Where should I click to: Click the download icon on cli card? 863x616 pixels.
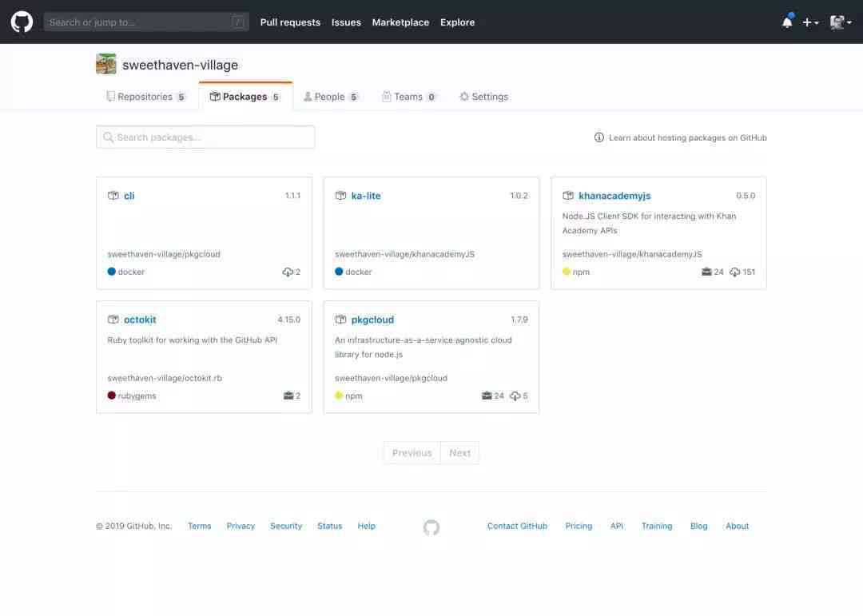click(x=288, y=272)
